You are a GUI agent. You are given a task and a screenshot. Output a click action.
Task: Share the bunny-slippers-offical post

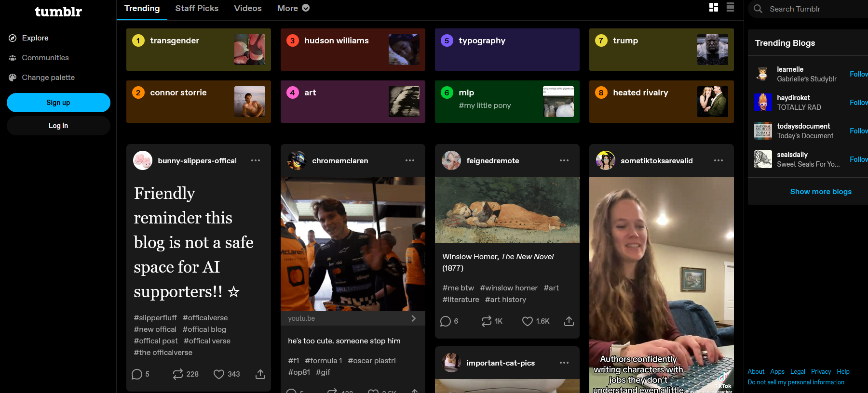[x=260, y=374]
